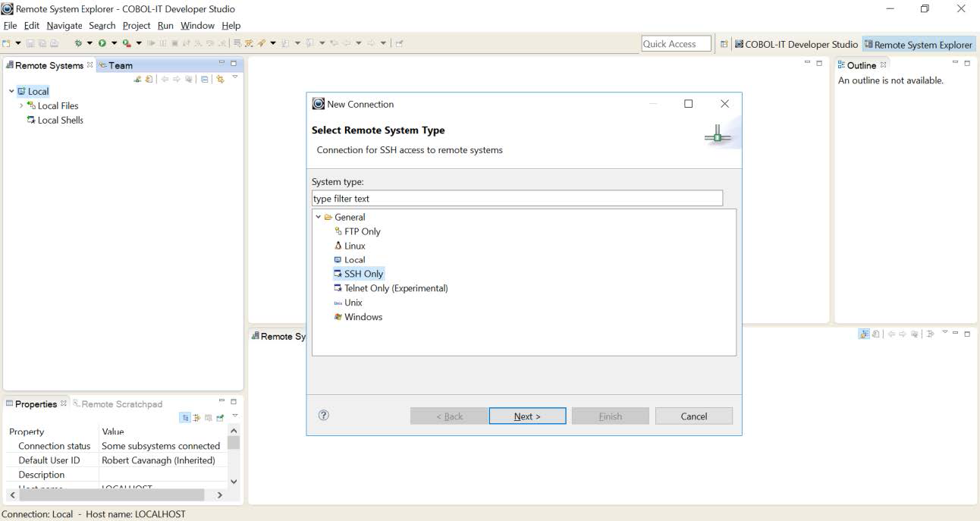980x521 pixels.
Task: Toggle Show Categories in the Properties view
Action: [185, 416]
